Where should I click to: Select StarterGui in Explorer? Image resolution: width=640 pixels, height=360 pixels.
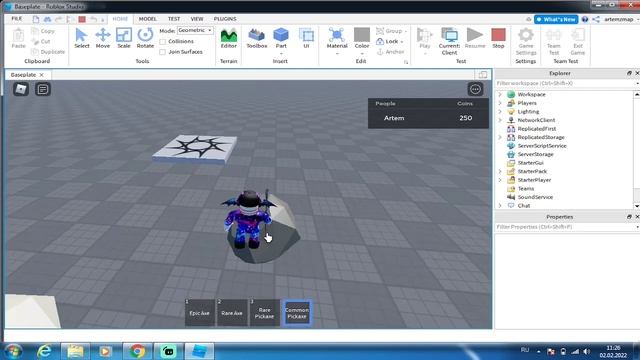pos(530,163)
